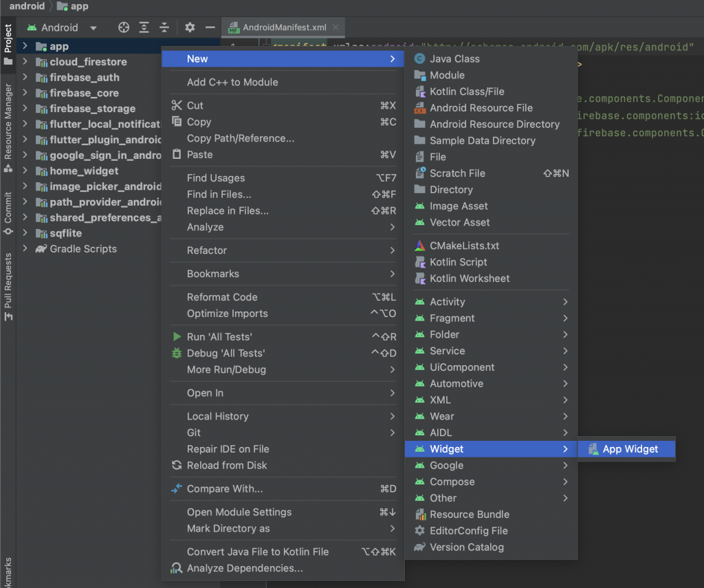This screenshot has width=704, height=588.
Task: Create an Android Resource File
Action: (491, 108)
